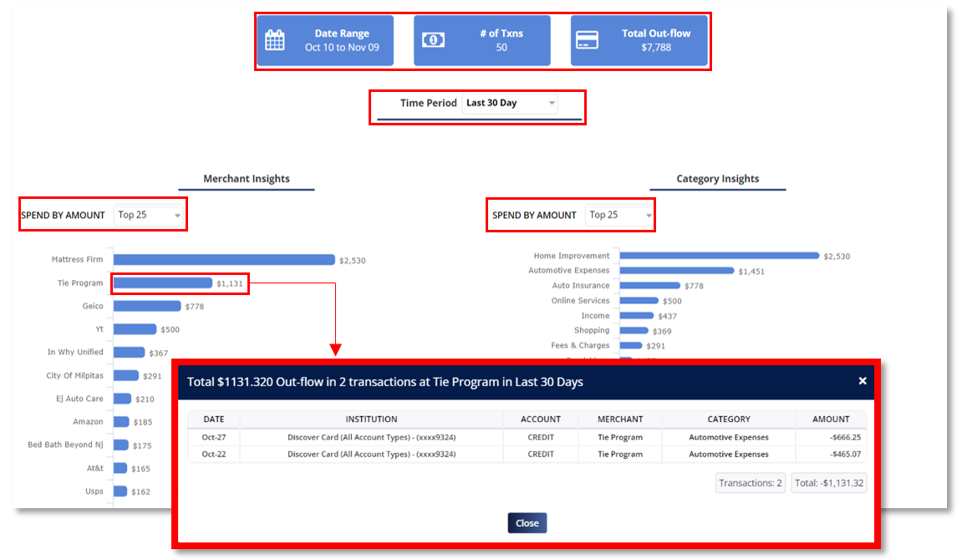Click the Discover Card institution cell in the Oct-27 row

tap(371, 437)
